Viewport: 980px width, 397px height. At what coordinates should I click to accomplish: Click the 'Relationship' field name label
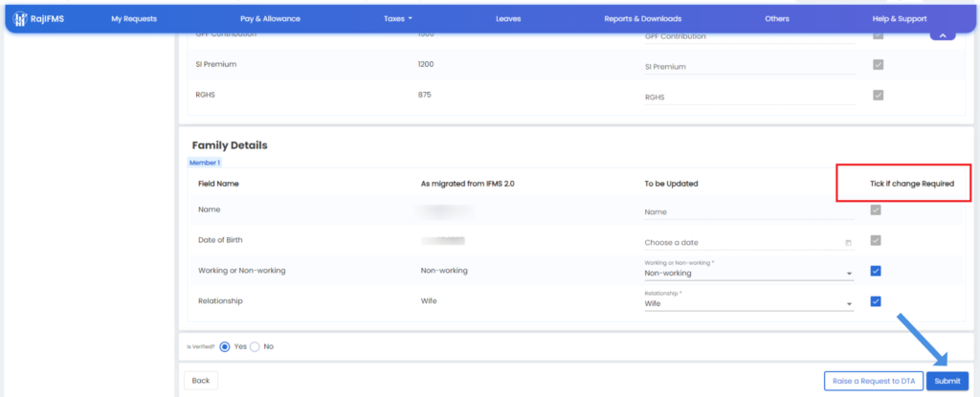(x=220, y=300)
